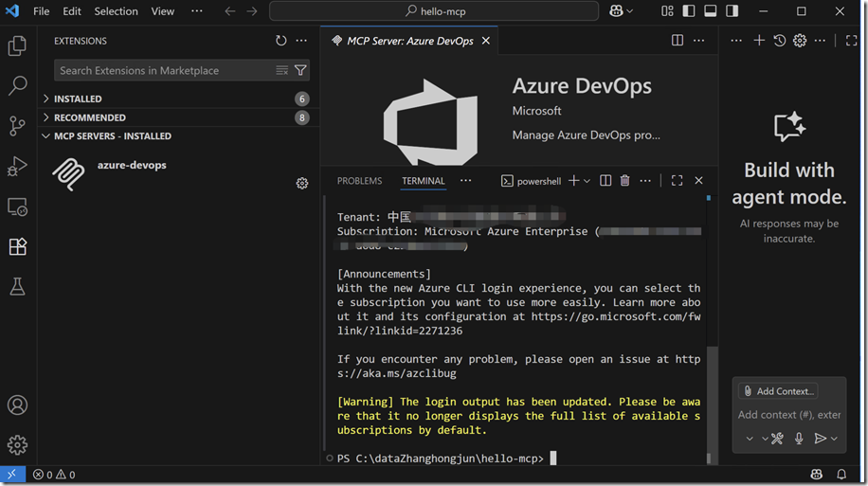Viewport: 868px width, 486px height.
Task: Open the Accounts icon in activity bar
Action: point(17,405)
